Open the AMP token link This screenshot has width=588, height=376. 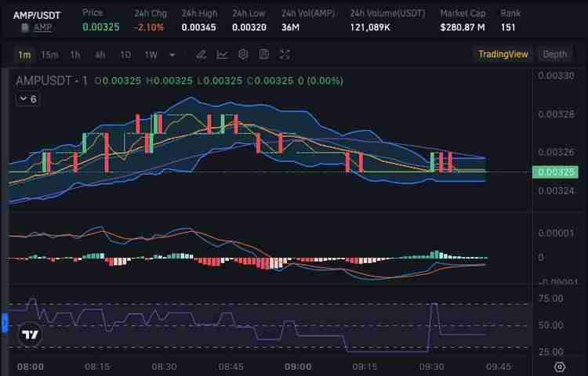[43, 27]
